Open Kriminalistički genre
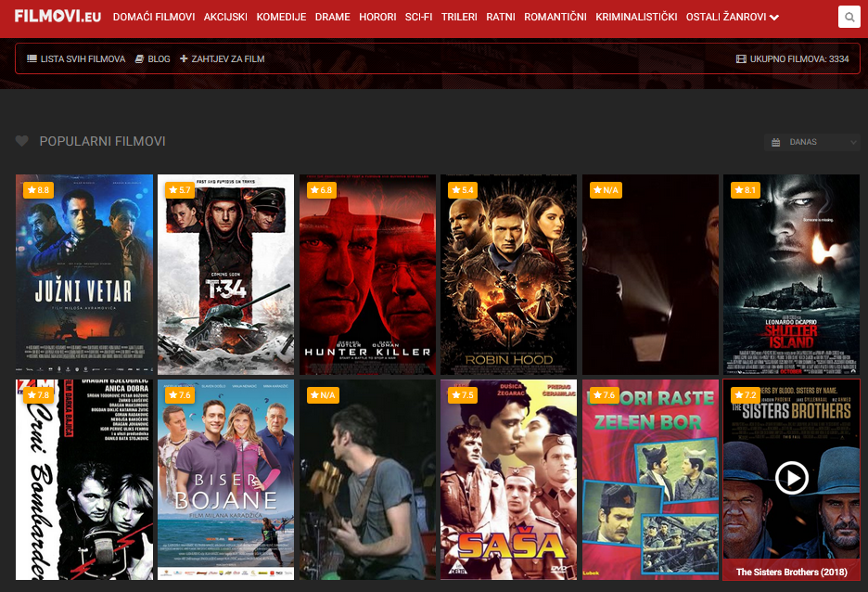The width and height of the screenshot is (868, 592). coord(636,18)
